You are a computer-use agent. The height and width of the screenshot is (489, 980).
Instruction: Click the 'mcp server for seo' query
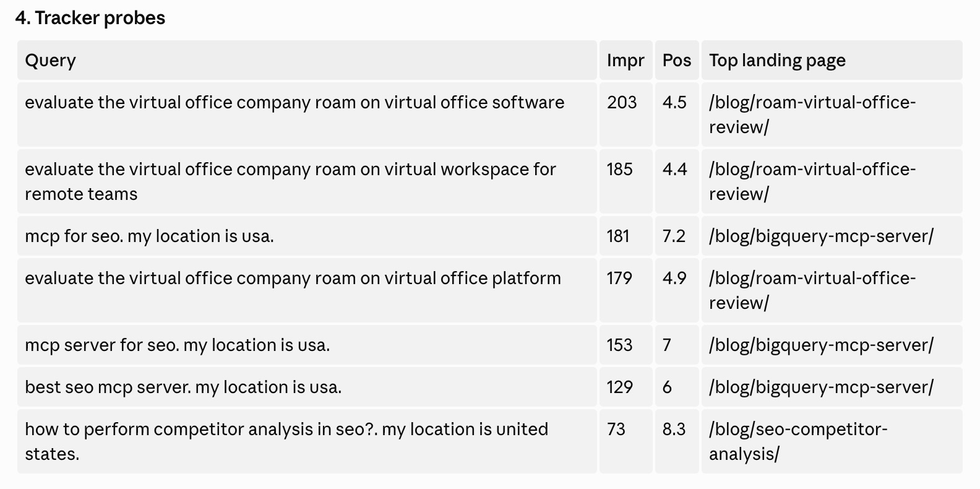pos(177,345)
